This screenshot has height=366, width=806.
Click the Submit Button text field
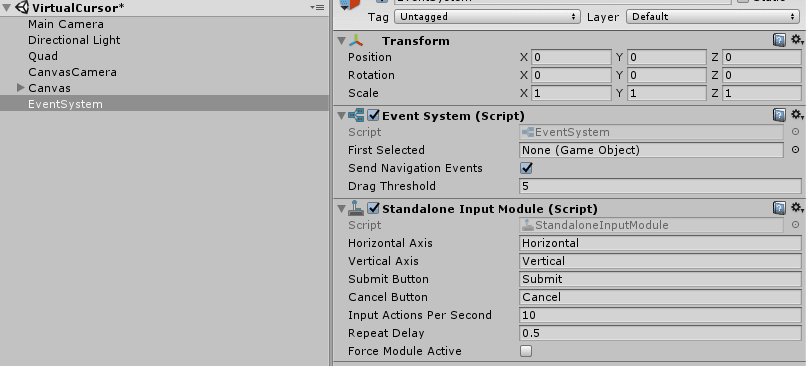coord(660,279)
